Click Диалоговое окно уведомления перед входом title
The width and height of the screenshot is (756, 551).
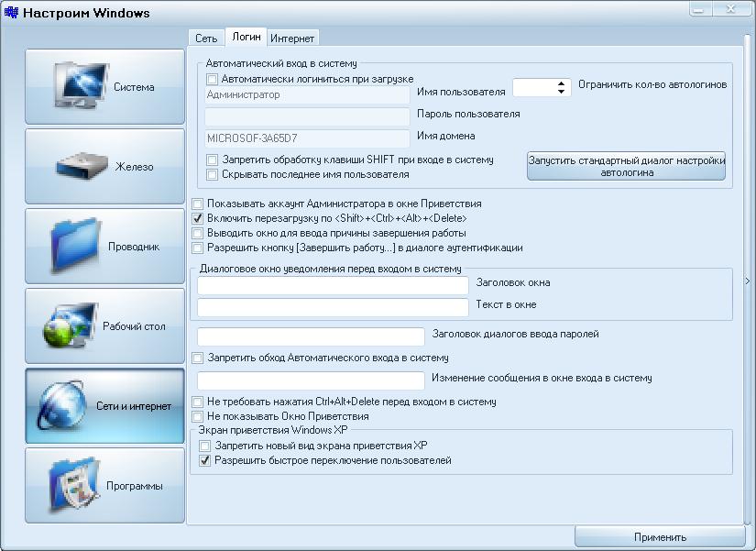coord(330,269)
